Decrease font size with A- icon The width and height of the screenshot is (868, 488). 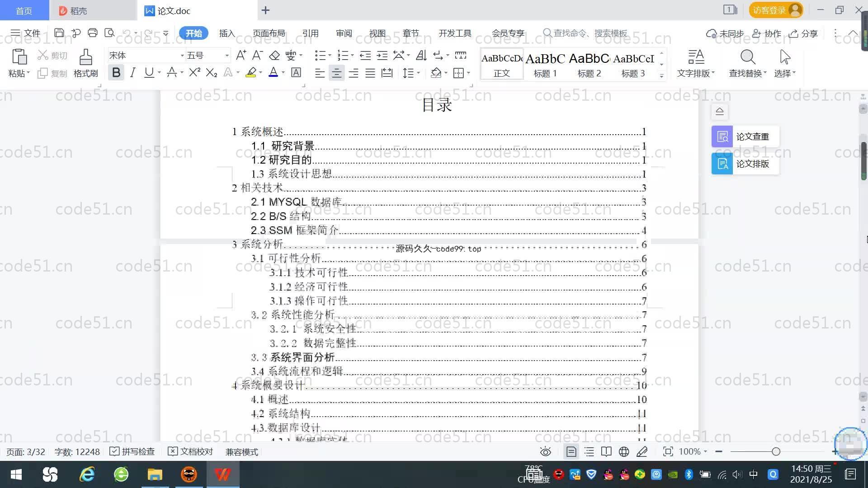(x=257, y=55)
